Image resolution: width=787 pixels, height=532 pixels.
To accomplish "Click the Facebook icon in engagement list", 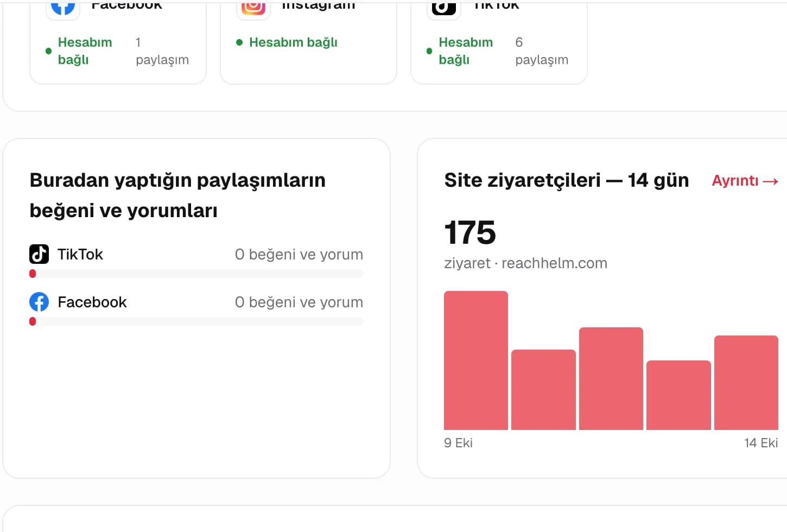I will tap(39, 302).
